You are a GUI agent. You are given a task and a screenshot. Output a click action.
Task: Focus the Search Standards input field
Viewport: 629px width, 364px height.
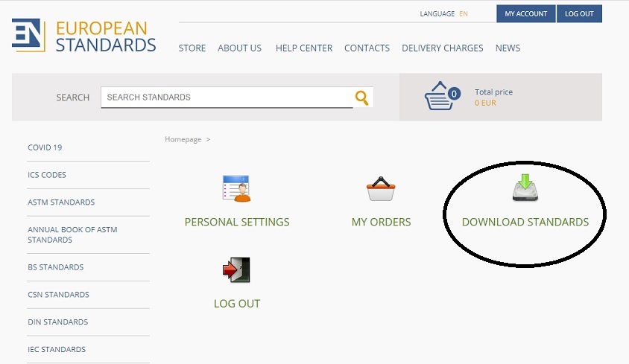coord(227,98)
